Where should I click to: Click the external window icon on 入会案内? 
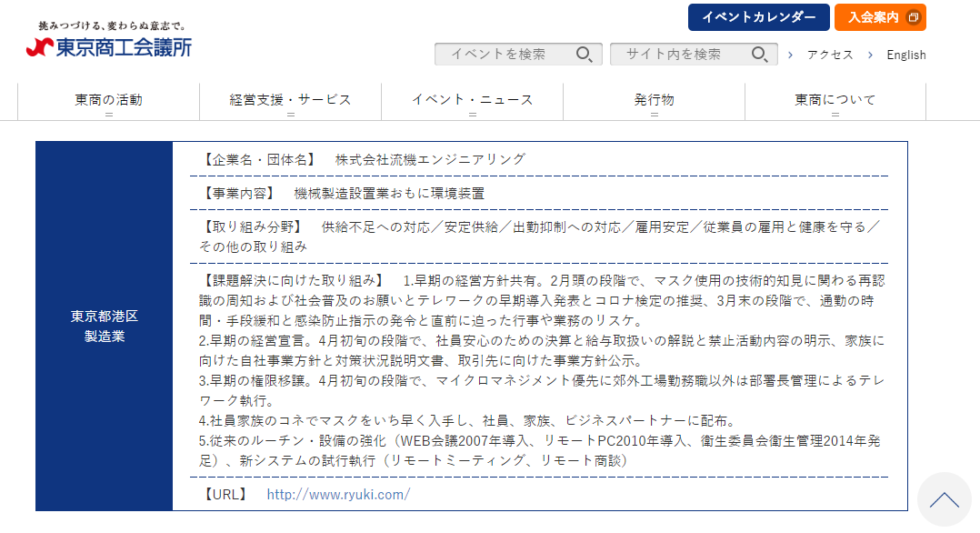click(913, 17)
